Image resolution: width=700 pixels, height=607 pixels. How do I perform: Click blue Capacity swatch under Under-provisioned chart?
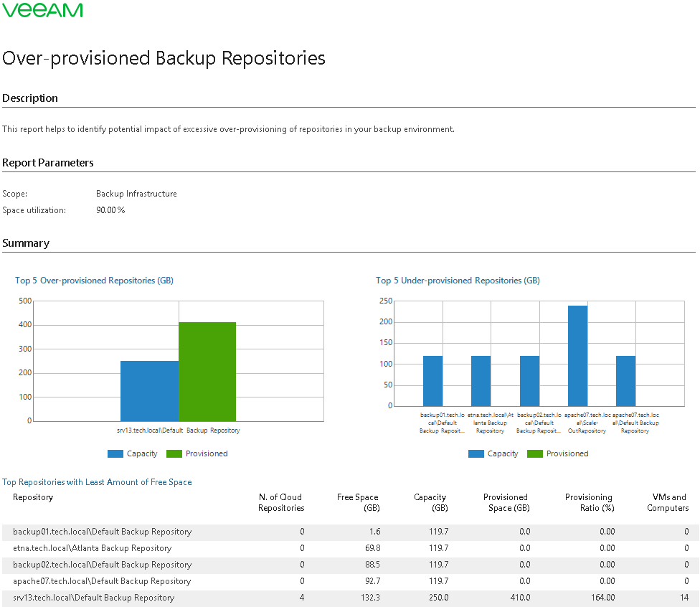[476, 453]
